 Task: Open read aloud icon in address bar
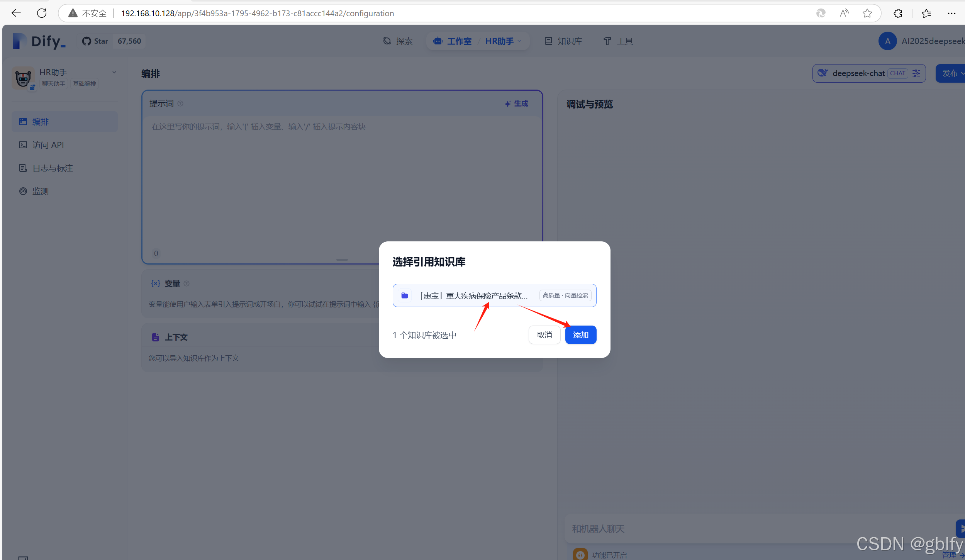[844, 14]
